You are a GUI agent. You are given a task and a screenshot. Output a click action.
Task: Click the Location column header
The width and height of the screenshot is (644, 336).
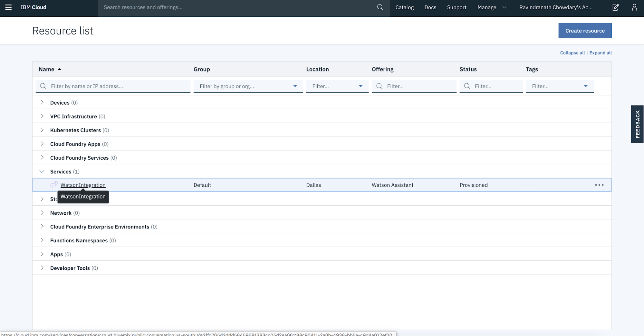coord(317,69)
